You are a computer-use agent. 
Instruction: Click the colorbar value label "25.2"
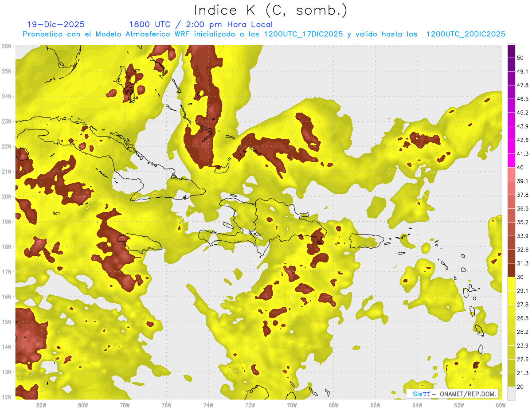tap(523, 332)
